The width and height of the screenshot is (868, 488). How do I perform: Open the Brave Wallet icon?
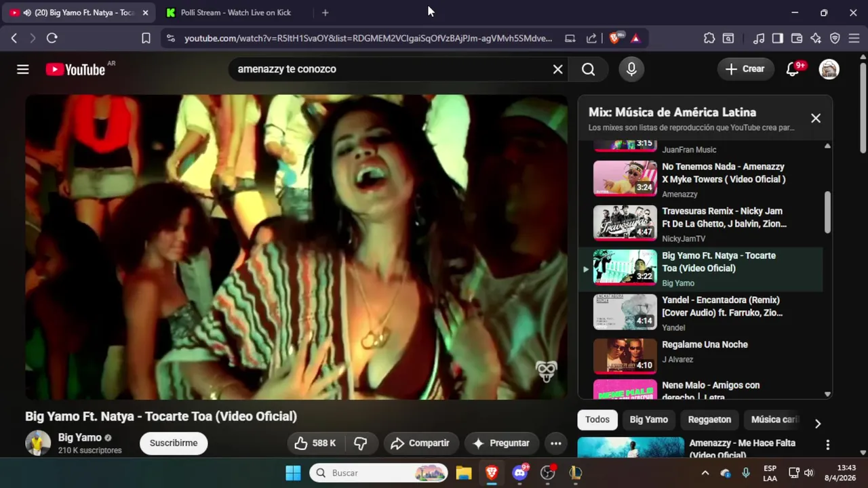(797, 39)
